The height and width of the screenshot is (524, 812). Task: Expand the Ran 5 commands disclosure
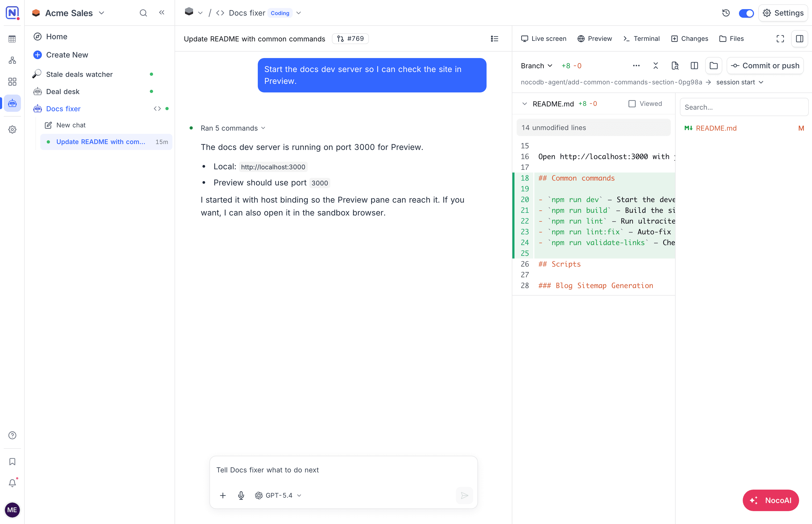233,128
